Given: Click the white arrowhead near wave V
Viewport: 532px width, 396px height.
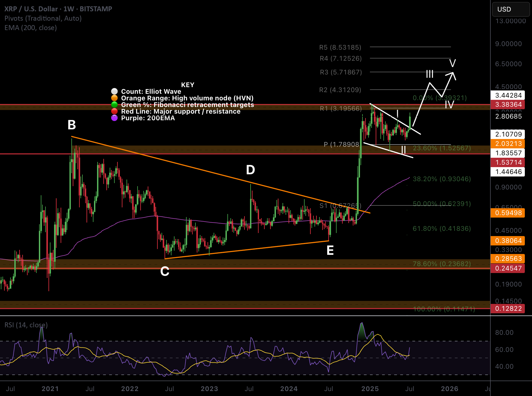Looking at the screenshot, I should (452, 75).
